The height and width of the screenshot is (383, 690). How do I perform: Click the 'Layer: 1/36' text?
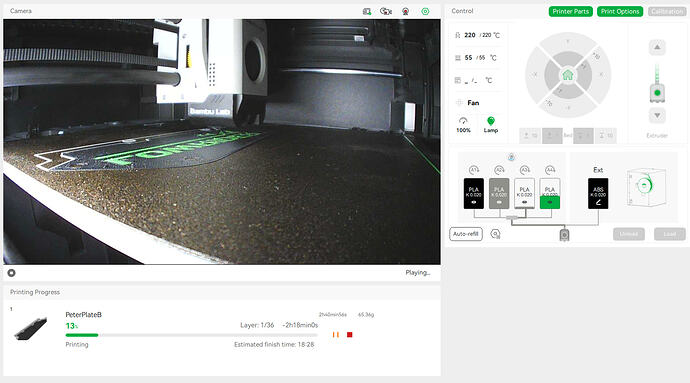257,325
